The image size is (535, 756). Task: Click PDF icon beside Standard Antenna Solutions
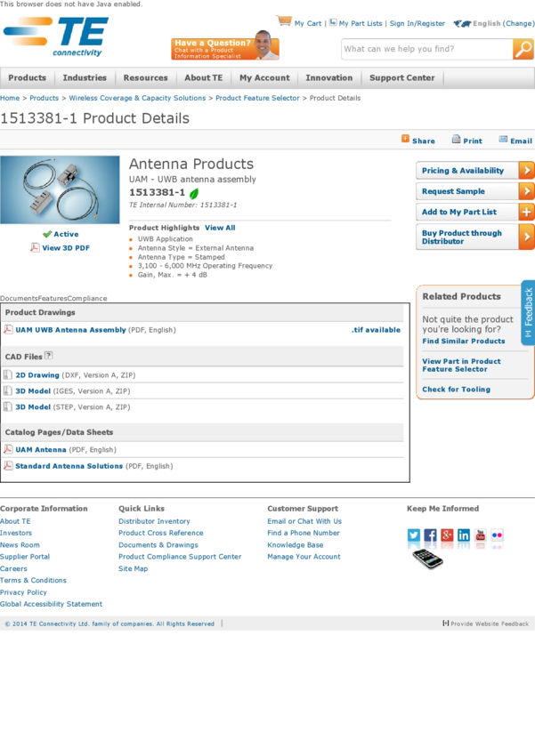coord(8,465)
